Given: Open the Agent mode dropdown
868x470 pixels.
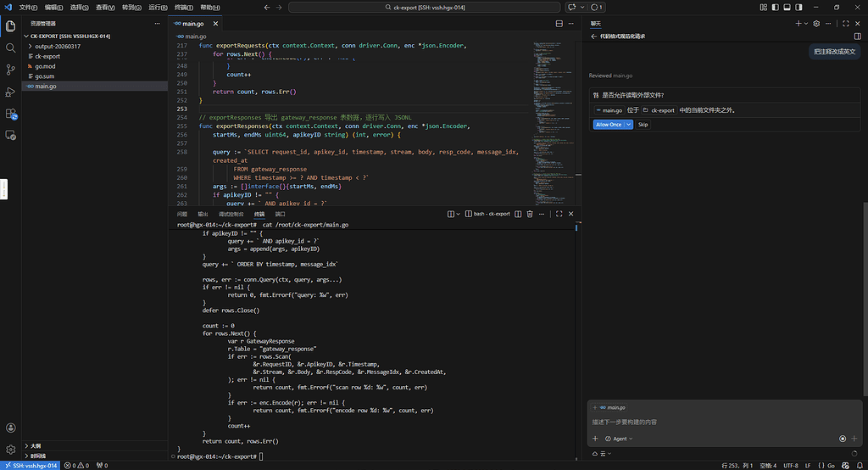Looking at the screenshot, I should point(619,439).
